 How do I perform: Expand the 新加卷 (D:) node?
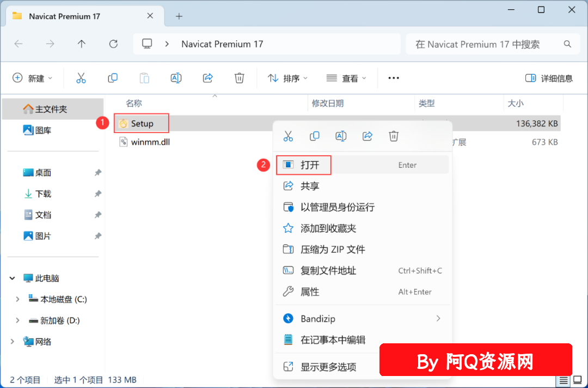point(17,320)
